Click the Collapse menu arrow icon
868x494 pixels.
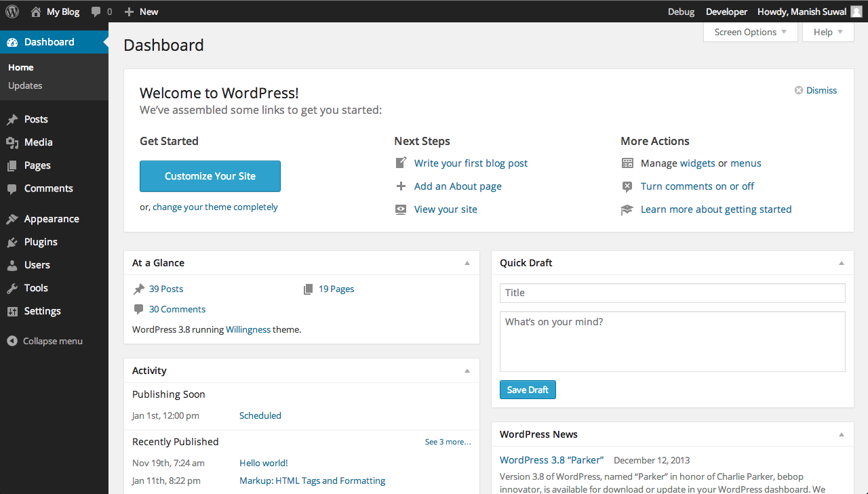coord(12,341)
